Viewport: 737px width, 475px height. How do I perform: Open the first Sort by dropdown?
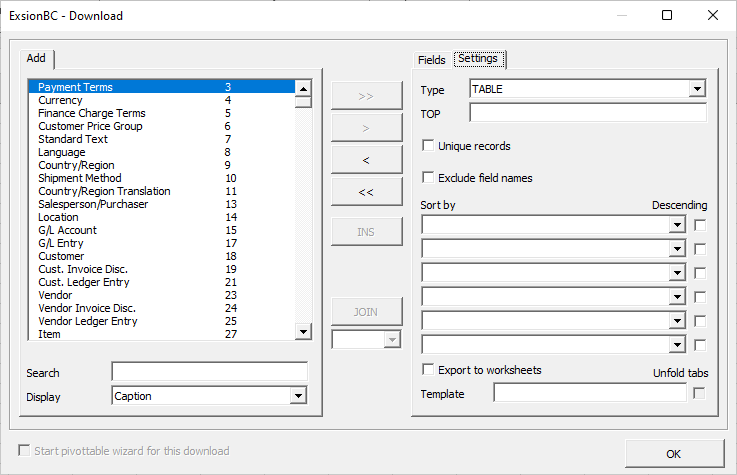677,225
